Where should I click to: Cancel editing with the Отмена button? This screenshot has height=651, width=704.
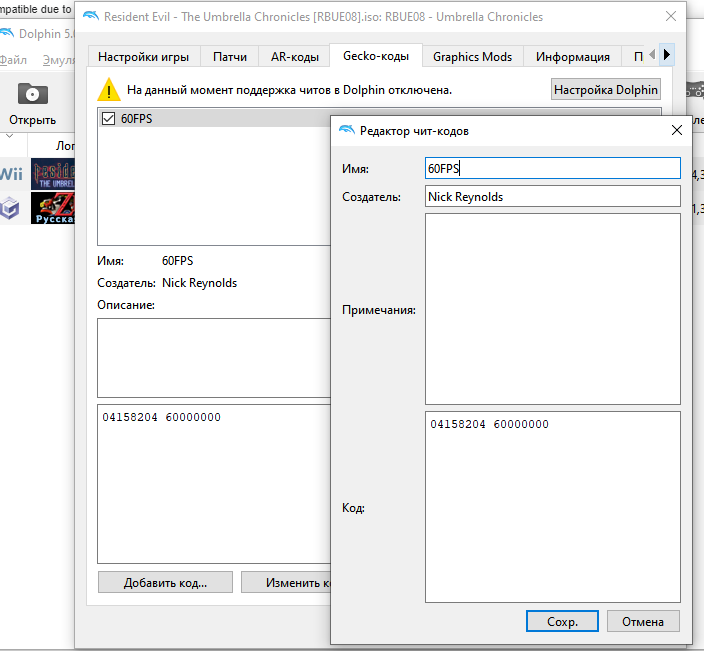click(x=643, y=621)
